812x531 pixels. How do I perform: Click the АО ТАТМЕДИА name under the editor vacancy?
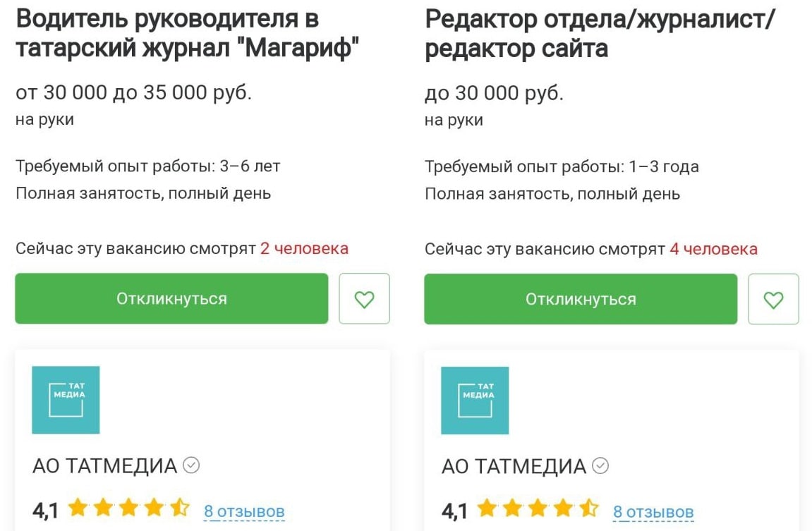click(x=514, y=466)
